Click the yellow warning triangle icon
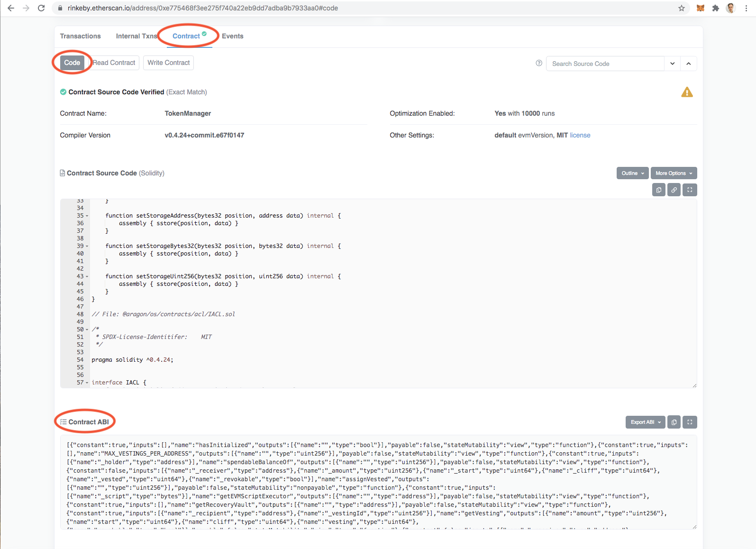The width and height of the screenshot is (756, 549). pyautogui.click(x=687, y=92)
